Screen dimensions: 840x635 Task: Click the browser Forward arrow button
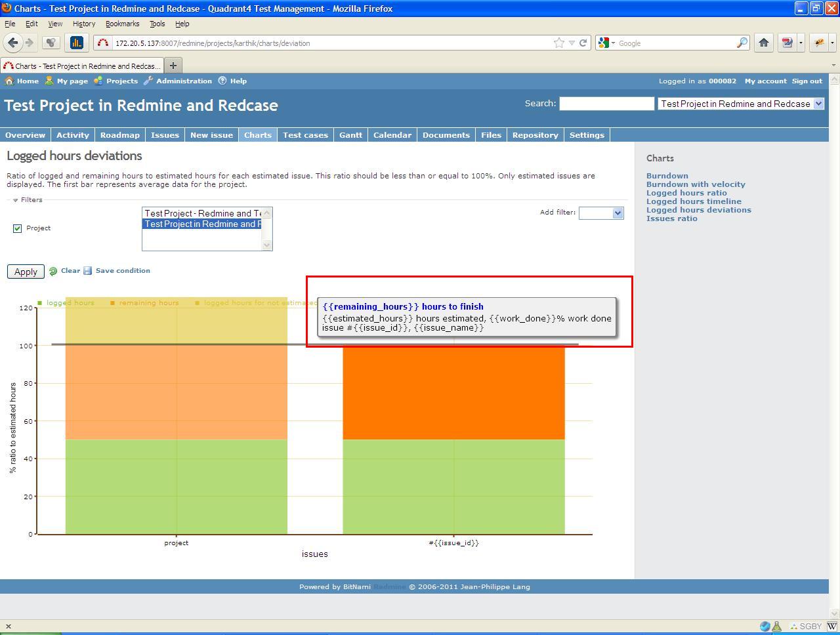(30, 43)
